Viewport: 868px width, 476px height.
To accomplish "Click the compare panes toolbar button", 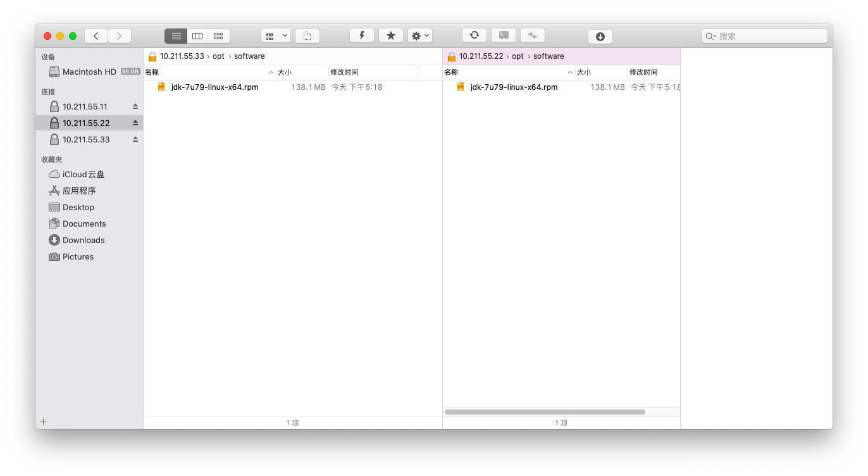I will point(533,36).
